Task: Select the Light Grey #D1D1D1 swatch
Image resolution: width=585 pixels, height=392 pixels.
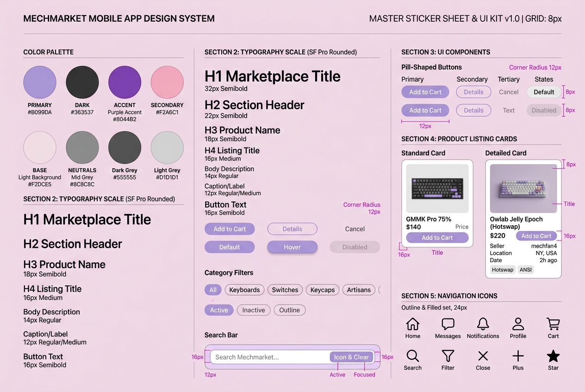Action: pos(167,147)
